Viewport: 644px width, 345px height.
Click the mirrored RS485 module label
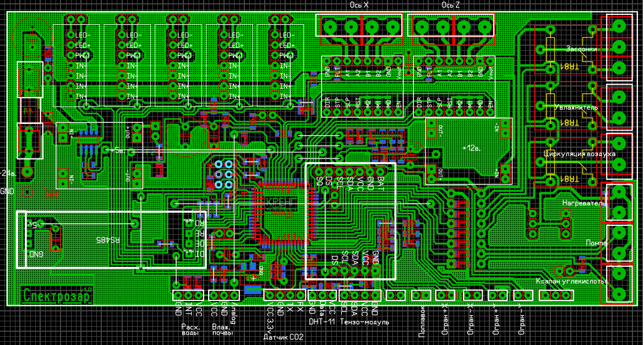pyautogui.click(x=108, y=240)
